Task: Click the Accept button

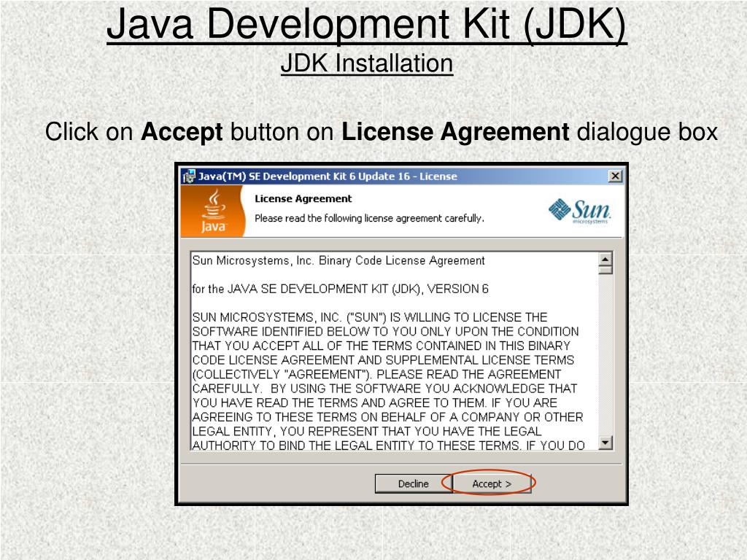Action: coord(491,483)
